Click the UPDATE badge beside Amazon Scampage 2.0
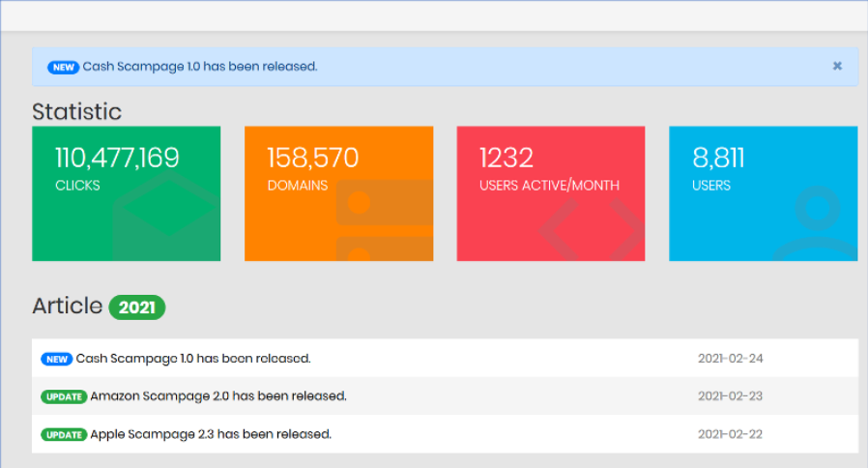 point(63,396)
